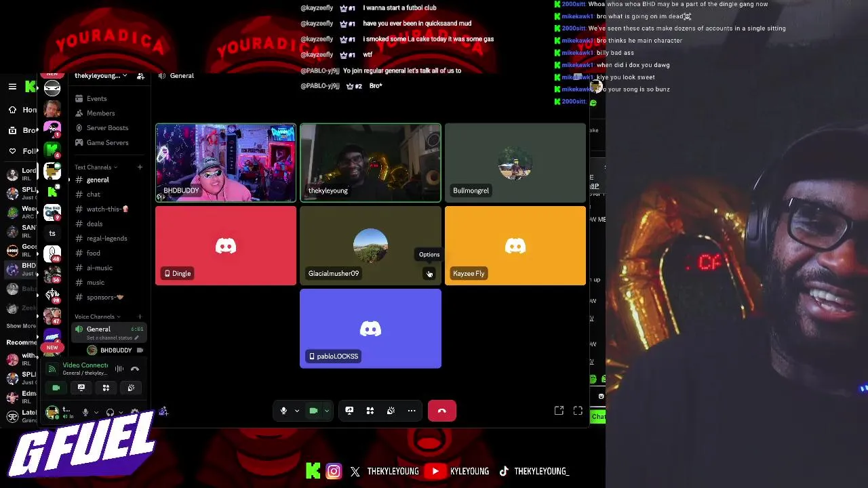
Task: Share screen from voice connected panel
Action: click(81, 388)
